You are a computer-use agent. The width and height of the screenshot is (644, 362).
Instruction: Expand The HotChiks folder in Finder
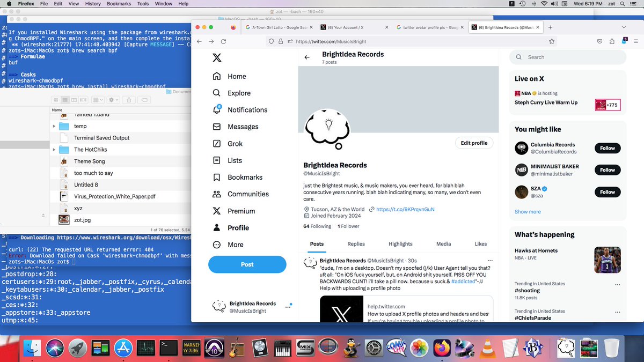tap(54, 150)
